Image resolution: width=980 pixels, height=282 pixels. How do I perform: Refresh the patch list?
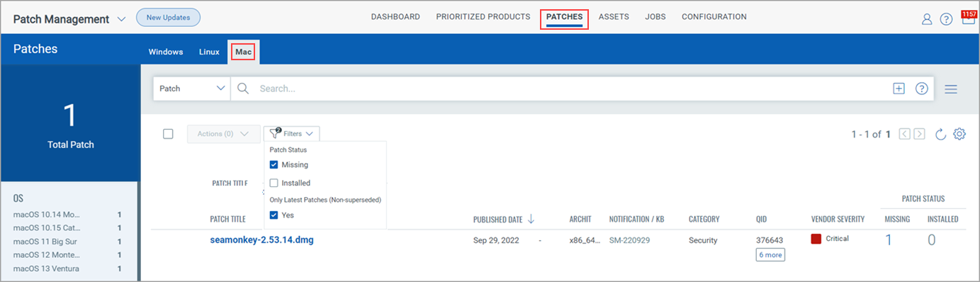pos(941,134)
